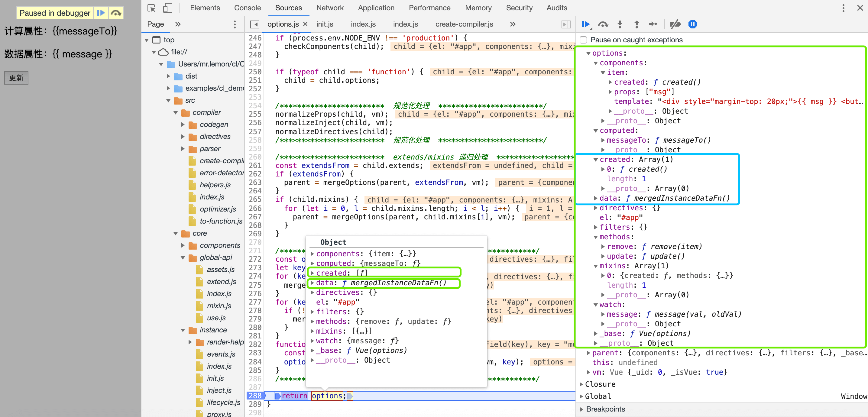Collapse the compiler folder
The height and width of the screenshot is (417, 868).
click(x=176, y=112)
